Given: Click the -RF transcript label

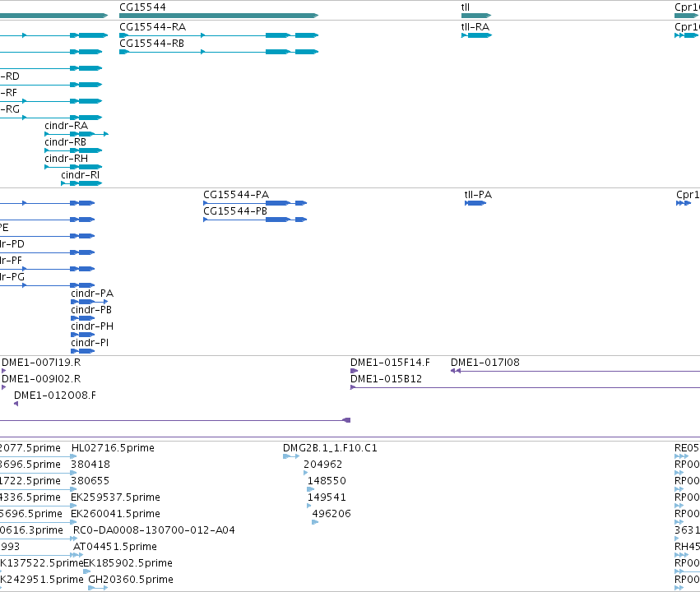Looking at the screenshot, I should (8, 93).
